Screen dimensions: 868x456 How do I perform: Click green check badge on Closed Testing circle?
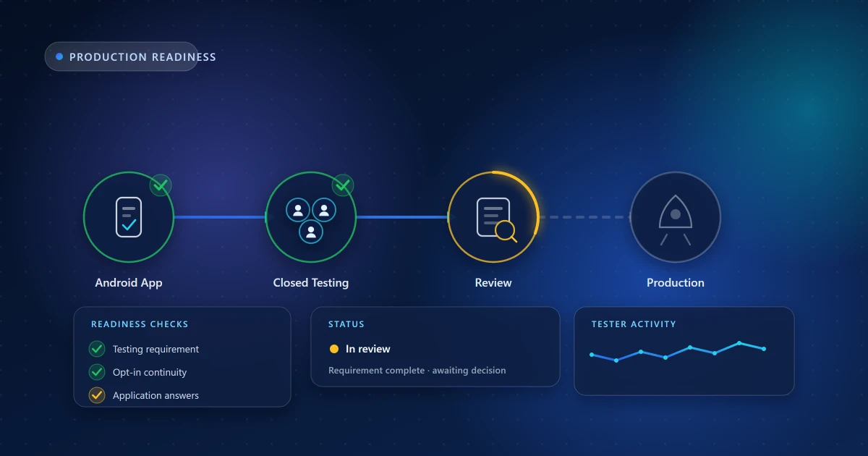343,185
